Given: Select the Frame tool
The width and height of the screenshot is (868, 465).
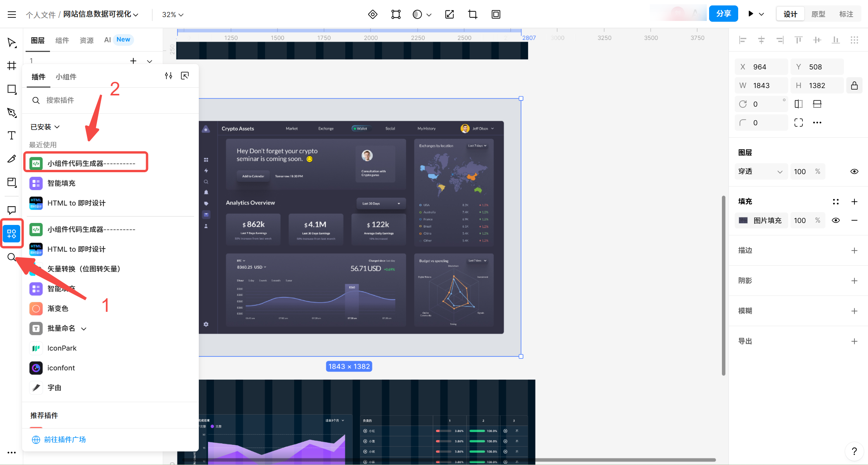Looking at the screenshot, I should tap(12, 66).
